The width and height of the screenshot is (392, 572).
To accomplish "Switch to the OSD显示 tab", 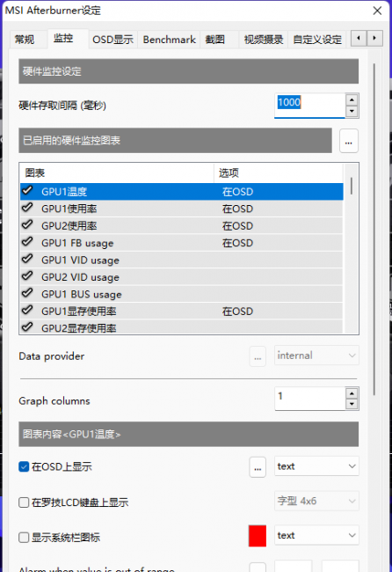I will coord(113,39).
